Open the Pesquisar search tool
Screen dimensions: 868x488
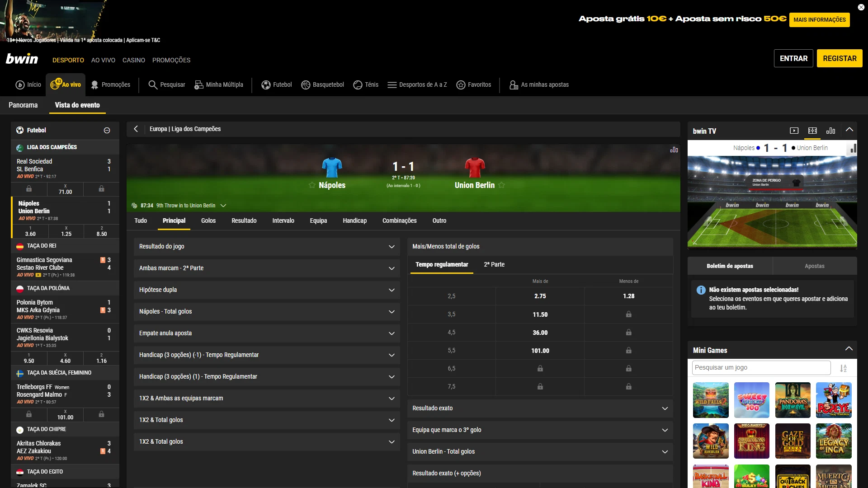click(x=167, y=85)
